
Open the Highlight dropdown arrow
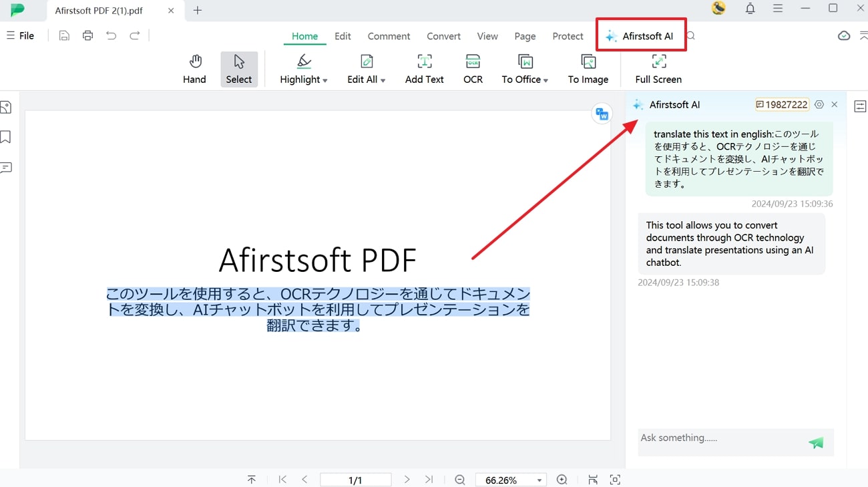[x=325, y=80]
